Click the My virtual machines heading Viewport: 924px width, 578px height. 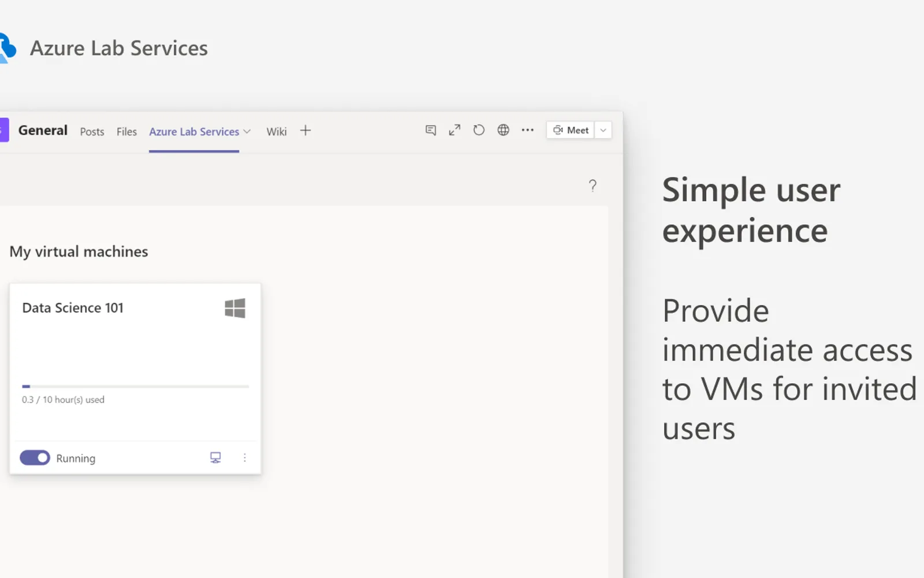[x=79, y=252]
